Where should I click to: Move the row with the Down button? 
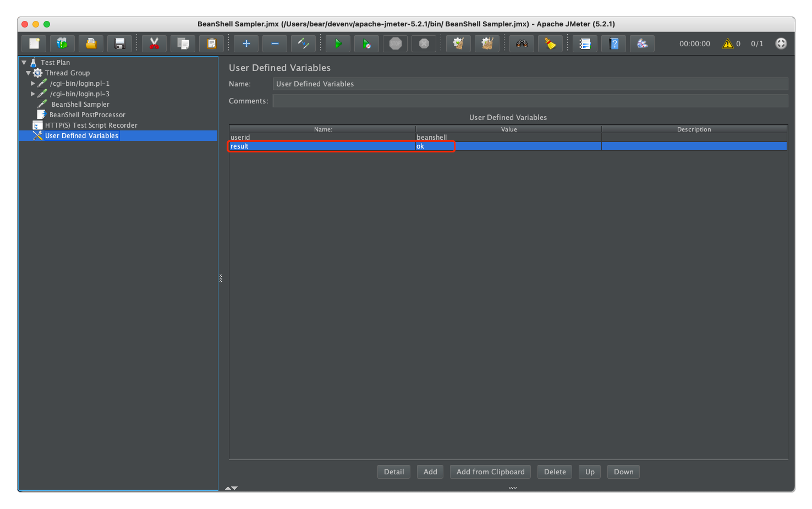[624, 472]
